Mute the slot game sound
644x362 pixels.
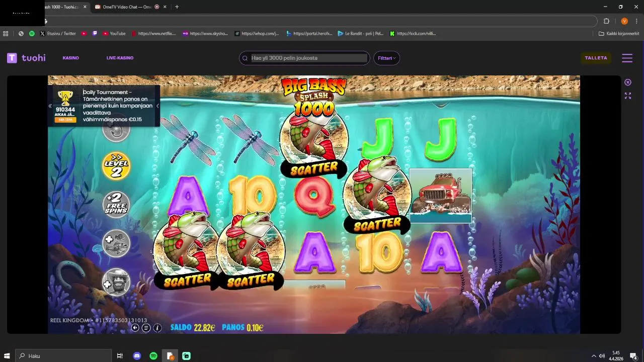[x=135, y=328]
